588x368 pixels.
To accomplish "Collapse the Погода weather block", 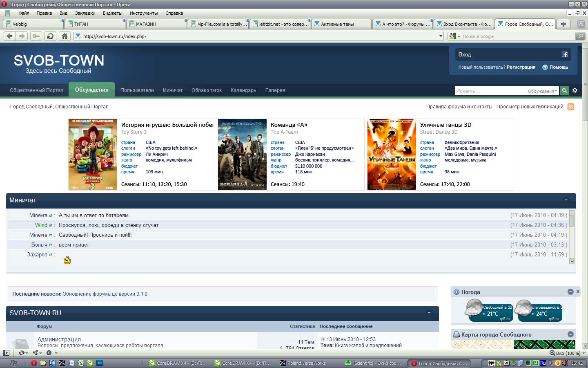I will coord(570,292).
